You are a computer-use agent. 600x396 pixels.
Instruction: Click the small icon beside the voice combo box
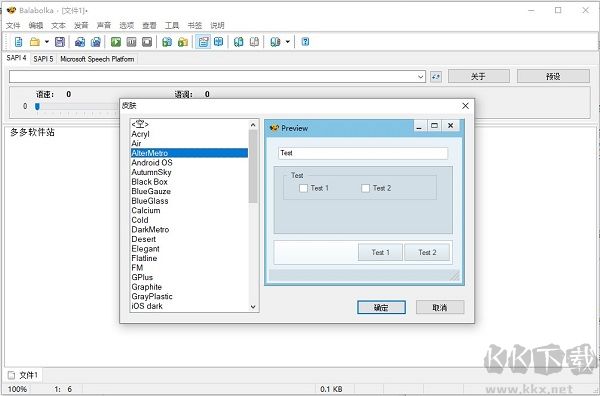[436, 77]
